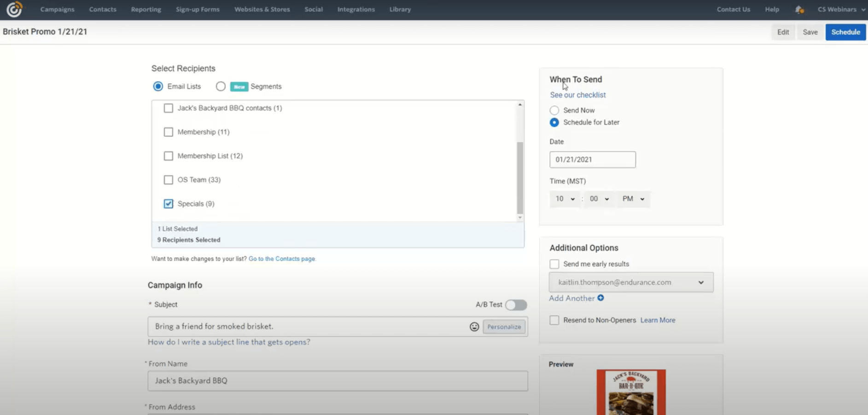Uncheck the Specials list checkbox

[x=169, y=204]
